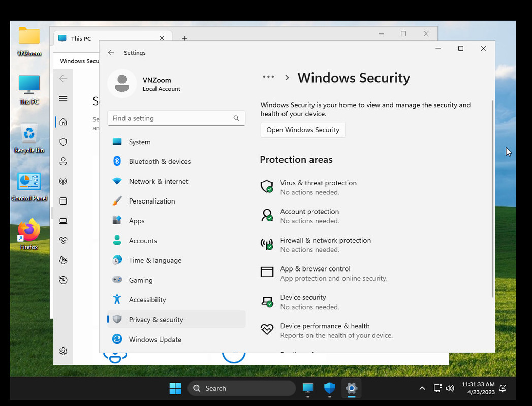Viewport: 532px width, 406px height.
Task: Click Settings content scrollbar
Action: pos(493,199)
